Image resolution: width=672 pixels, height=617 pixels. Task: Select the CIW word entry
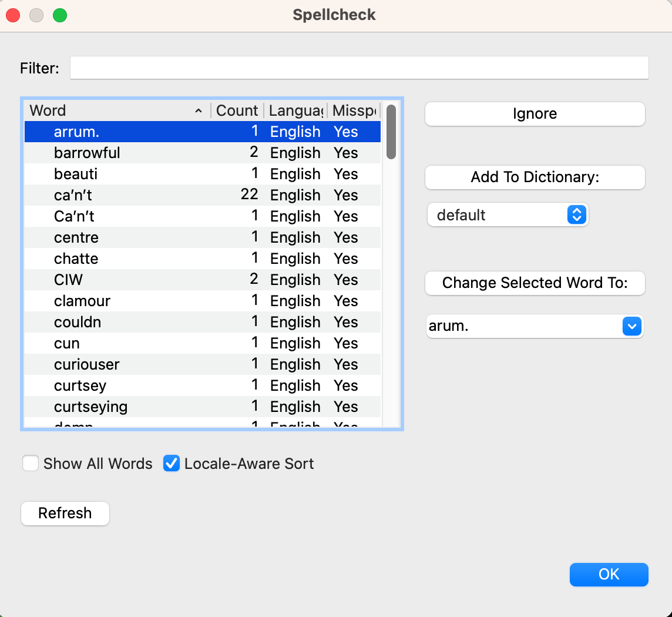click(68, 280)
